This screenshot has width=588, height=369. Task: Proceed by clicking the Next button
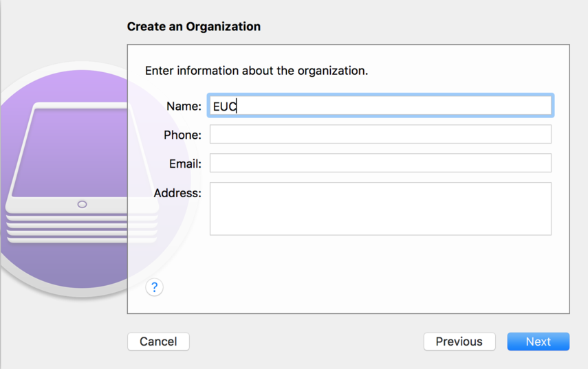[x=538, y=342]
